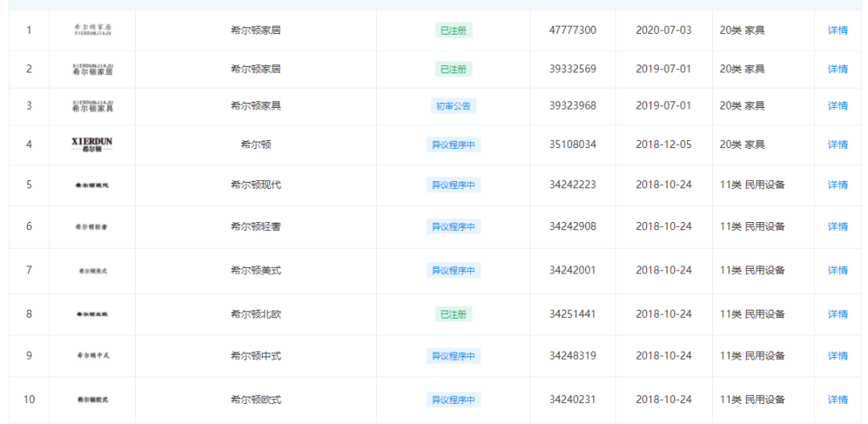Select 希尔顿家具 logo image in row 3
868x424 pixels.
pos(92,106)
